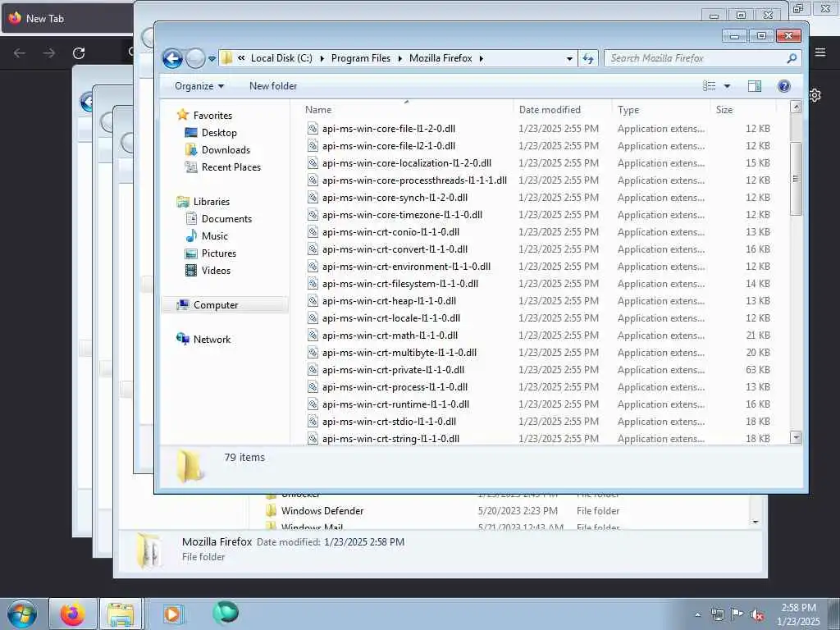Go back using the Explorer Back arrow
This screenshot has width=840, height=630.
click(x=172, y=58)
